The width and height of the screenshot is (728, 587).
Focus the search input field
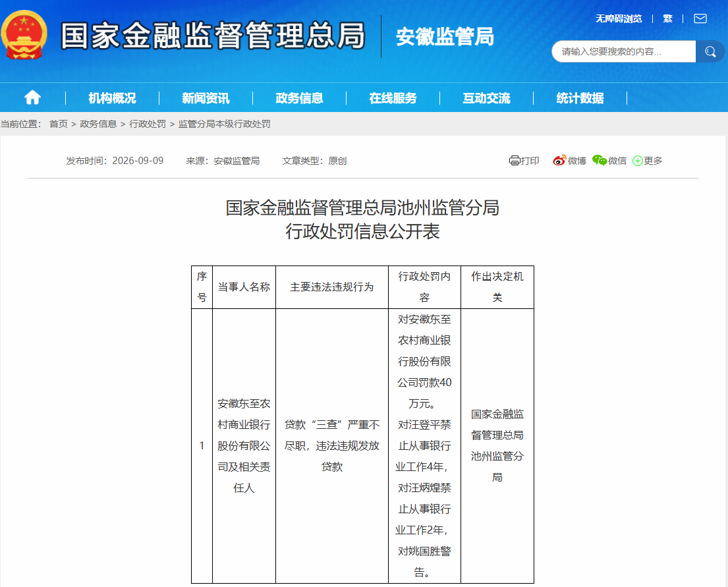[623, 51]
